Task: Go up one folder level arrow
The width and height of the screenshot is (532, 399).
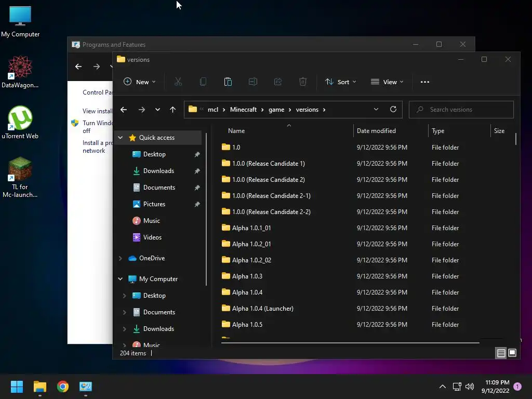Action: [172, 110]
